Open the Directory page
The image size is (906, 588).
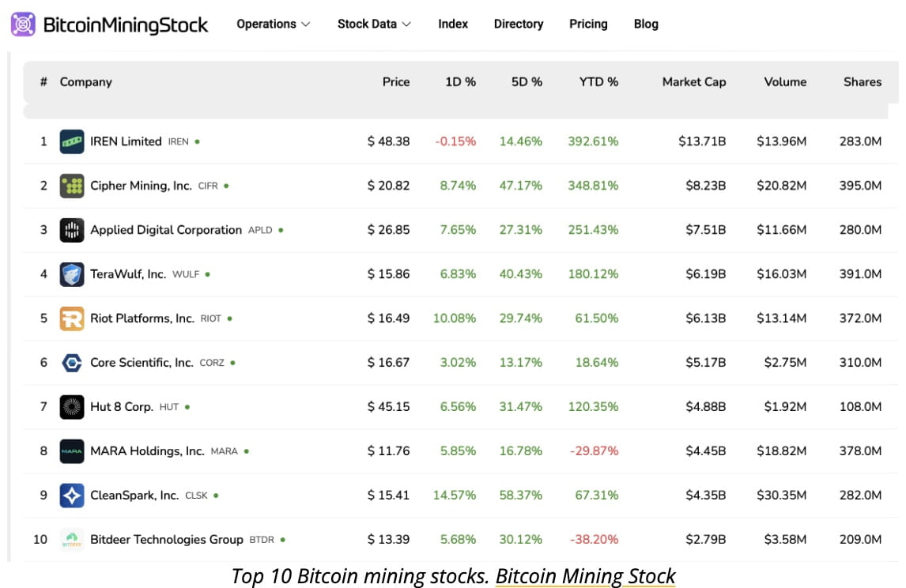(x=518, y=24)
